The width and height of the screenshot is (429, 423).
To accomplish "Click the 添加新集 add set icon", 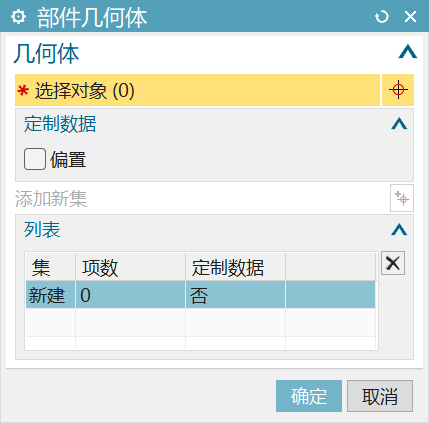I will tap(402, 198).
